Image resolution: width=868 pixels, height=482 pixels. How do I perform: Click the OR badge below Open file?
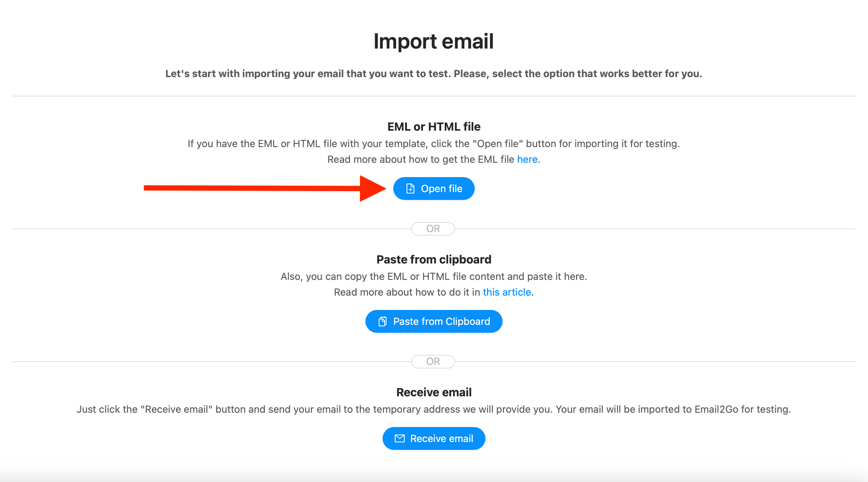click(x=433, y=229)
